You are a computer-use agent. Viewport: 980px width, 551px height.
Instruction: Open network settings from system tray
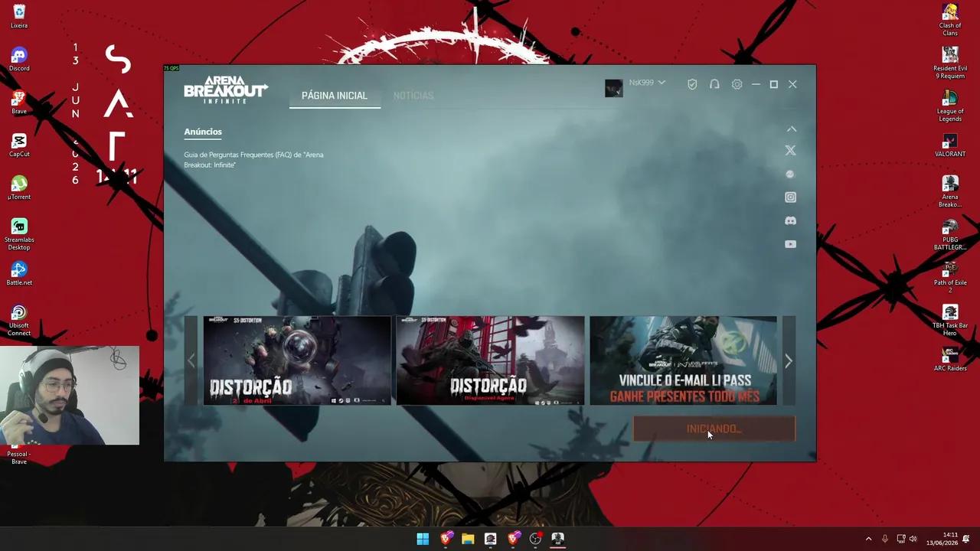tap(901, 539)
